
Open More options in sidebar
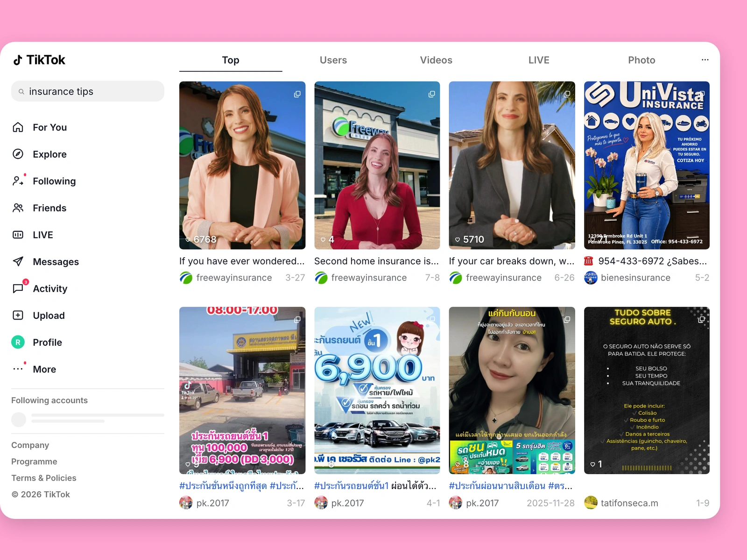[18, 369]
